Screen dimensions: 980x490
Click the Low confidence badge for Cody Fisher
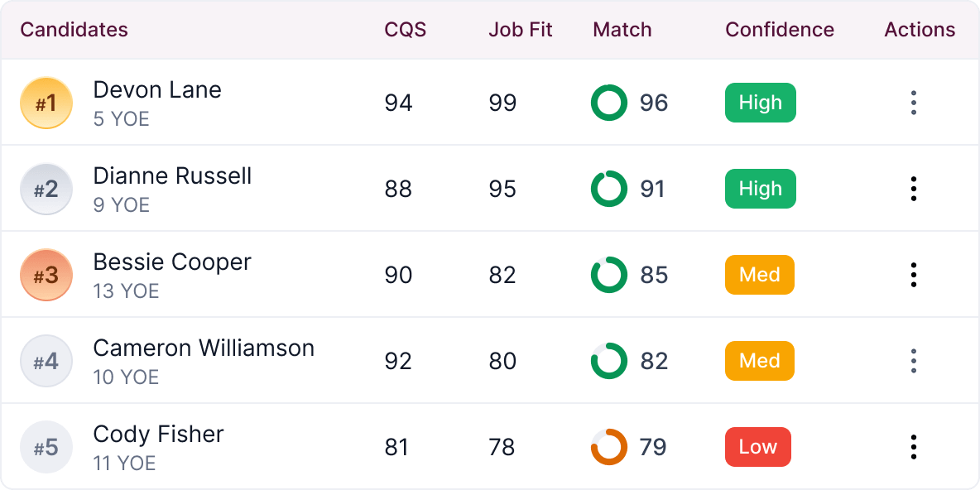click(757, 447)
